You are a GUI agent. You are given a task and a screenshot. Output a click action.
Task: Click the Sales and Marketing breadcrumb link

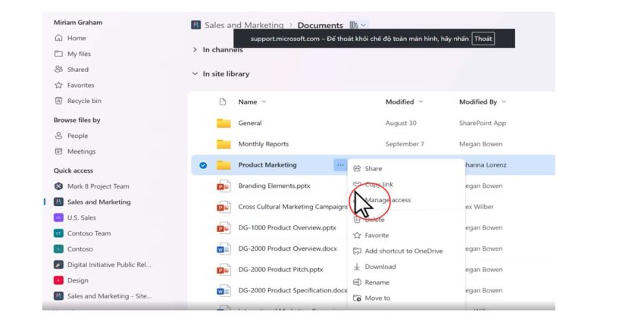tap(244, 25)
